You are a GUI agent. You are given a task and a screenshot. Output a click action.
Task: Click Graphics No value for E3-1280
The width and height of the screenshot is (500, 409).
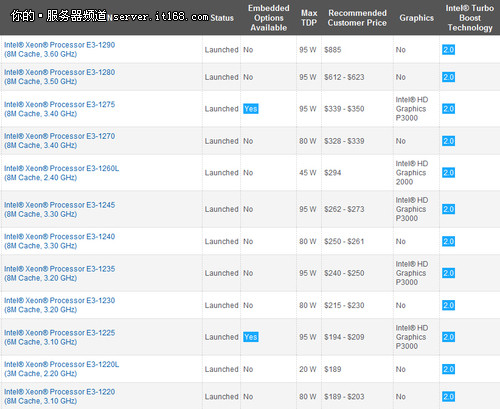pos(401,77)
